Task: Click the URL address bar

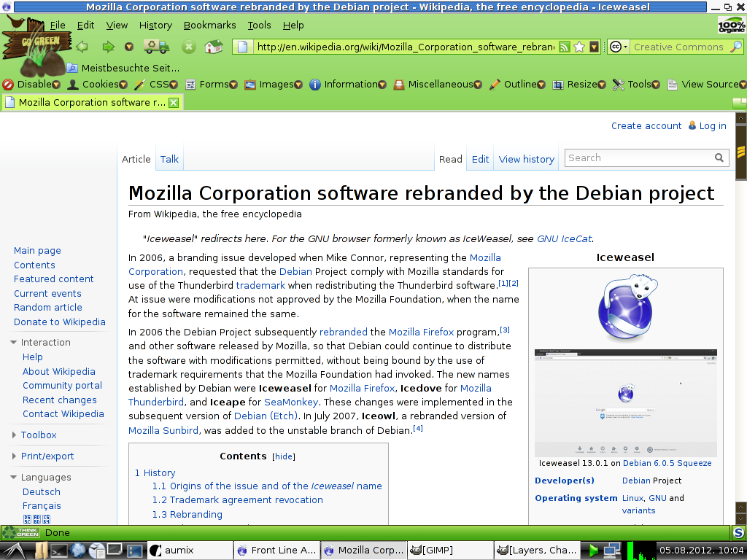Action: 405,47
